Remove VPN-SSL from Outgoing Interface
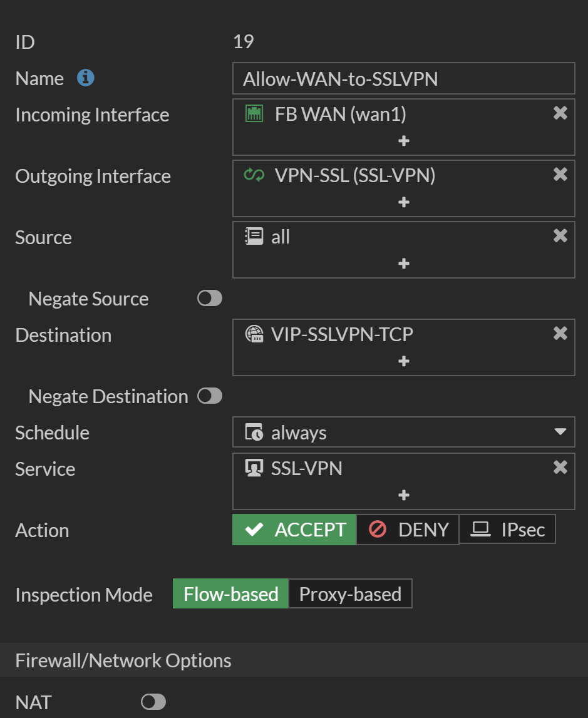 click(560, 174)
